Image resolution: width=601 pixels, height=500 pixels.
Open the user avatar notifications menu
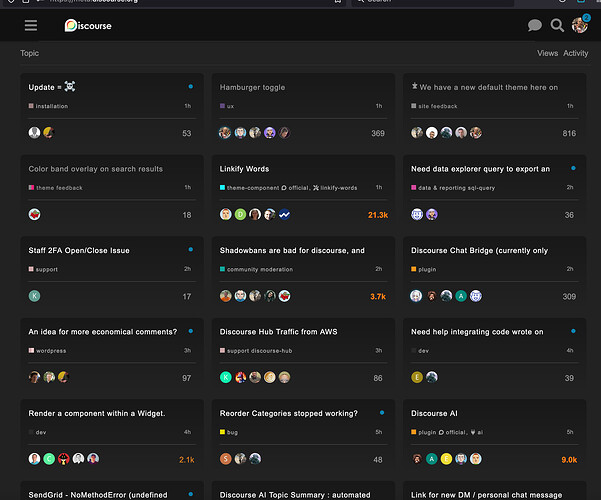580,25
